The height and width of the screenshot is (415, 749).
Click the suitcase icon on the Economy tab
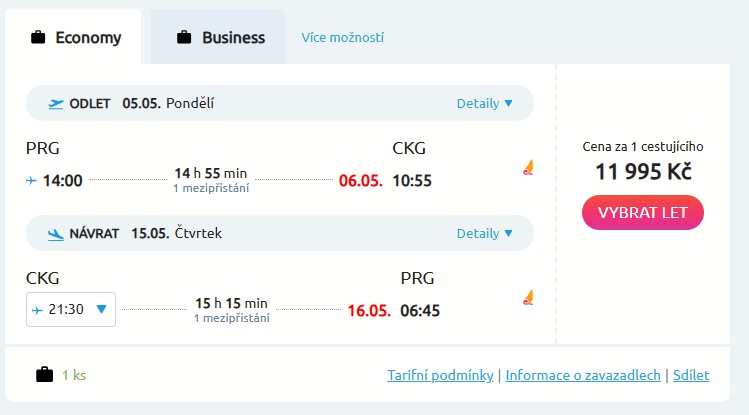(x=38, y=38)
